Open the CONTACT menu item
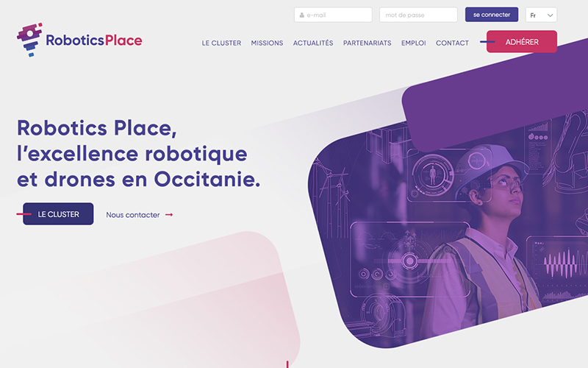This screenshot has height=368, width=588. 452,43
